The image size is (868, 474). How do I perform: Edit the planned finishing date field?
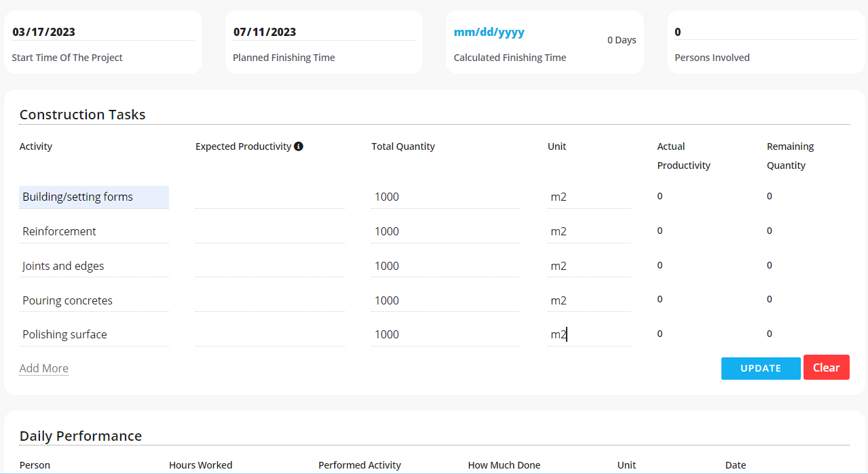pyautogui.click(x=323, y=32)
